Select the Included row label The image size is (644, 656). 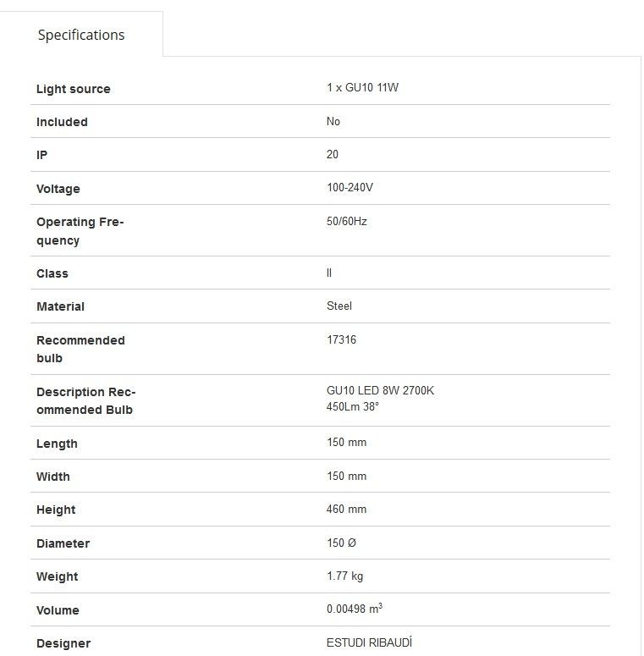click(62, 122)
